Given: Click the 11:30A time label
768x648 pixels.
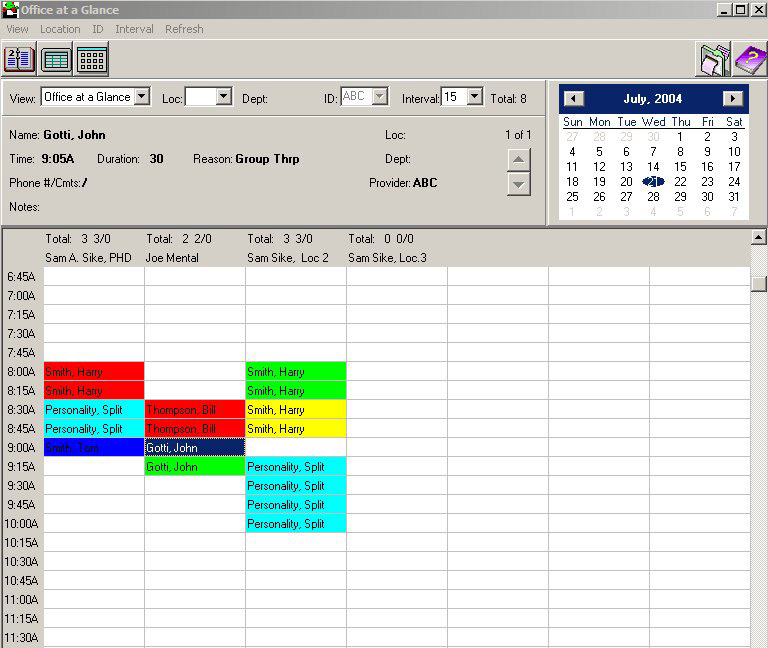Looking at the screenshot, I should pyautogui.click(x=21, y=638).
